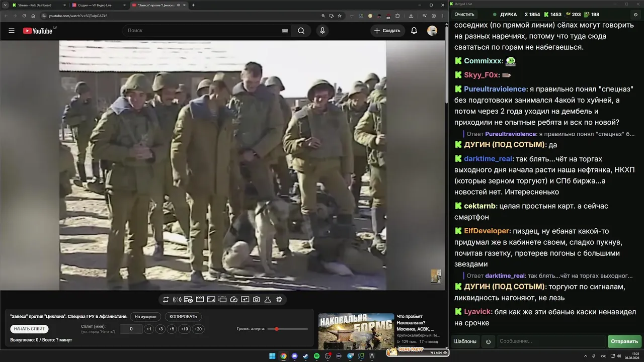Click the НАЧАТЬ СПЛИТ button
Image resolution: width=644 pixels, height=362 pixels.
tap(29, 329)
